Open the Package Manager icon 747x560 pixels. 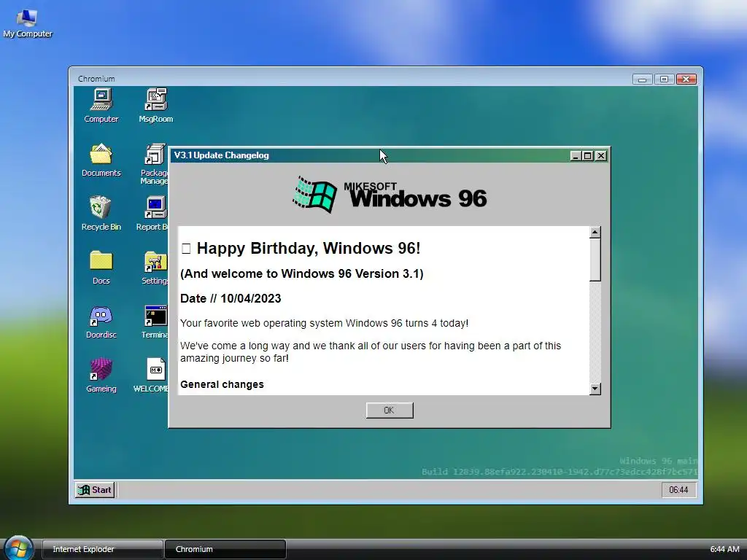point(155,164)
